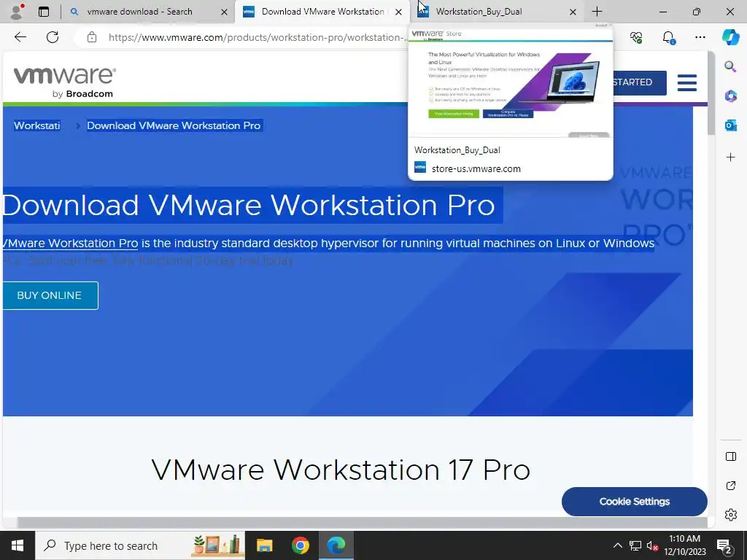Viewport: 747px width, 560px height.
Task: Open the VMware hamburger menu
Action: tap(687, 83)
